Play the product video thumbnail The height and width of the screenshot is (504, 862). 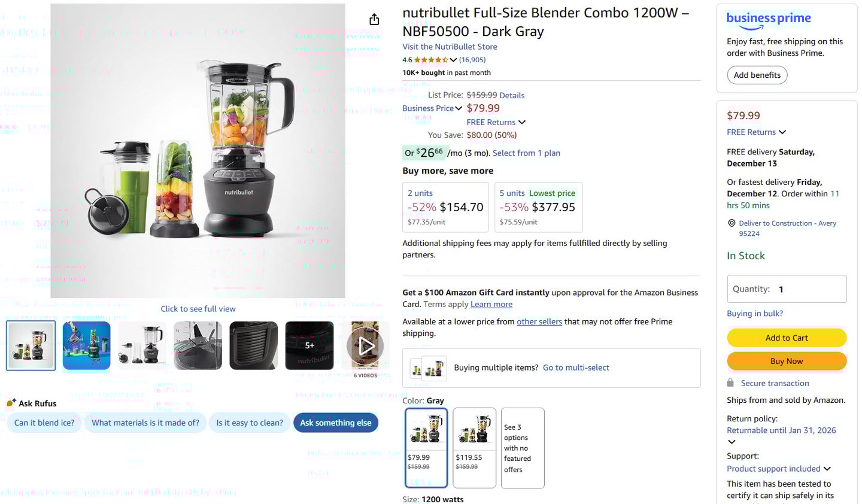365,345
